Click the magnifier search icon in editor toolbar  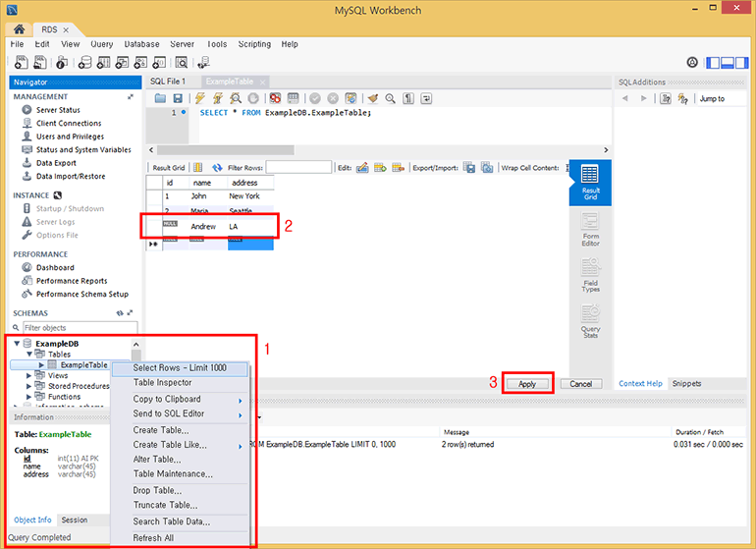click(389, 98)
